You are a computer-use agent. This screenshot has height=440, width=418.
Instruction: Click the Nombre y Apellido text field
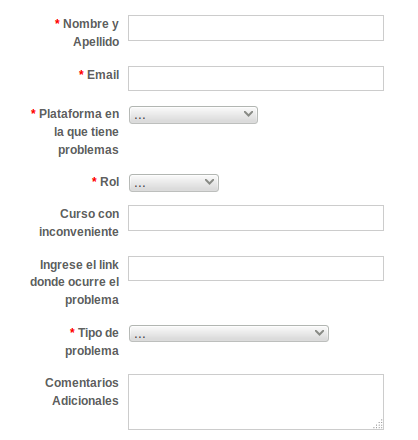[x=256, y=28]
